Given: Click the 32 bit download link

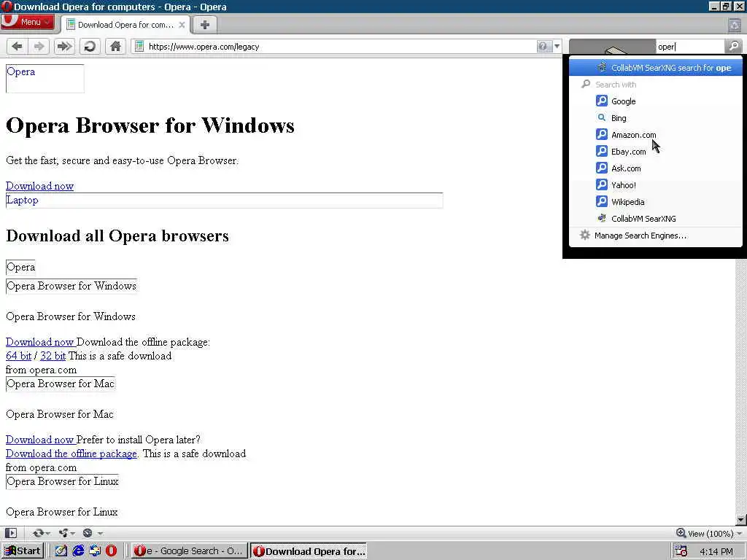Looking at the screenshot, I should pos(53,356).
